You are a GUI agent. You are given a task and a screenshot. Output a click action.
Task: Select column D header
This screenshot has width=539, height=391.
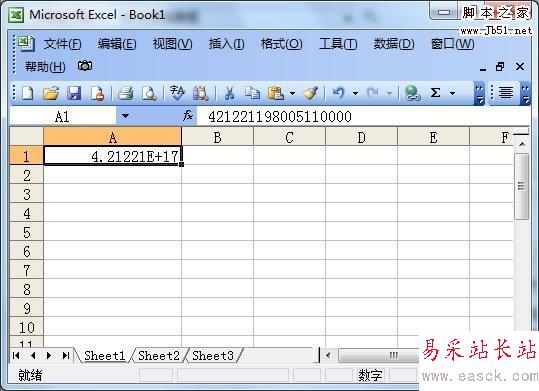[361, 137]
